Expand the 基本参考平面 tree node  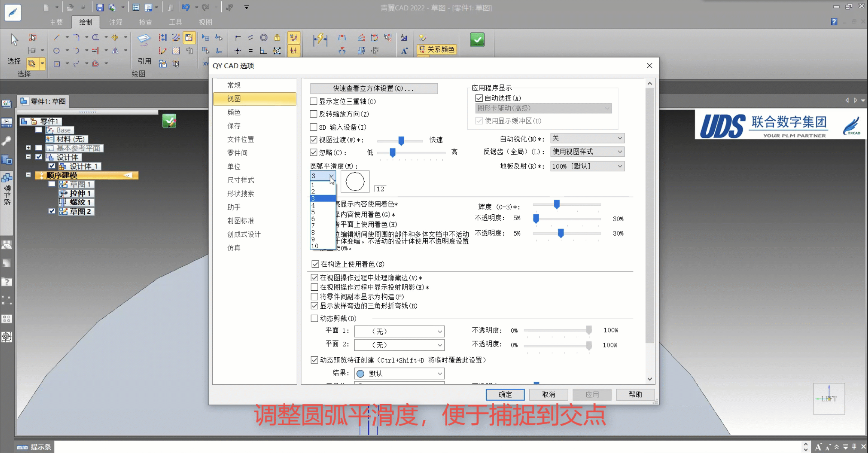[x=28, y=147]
